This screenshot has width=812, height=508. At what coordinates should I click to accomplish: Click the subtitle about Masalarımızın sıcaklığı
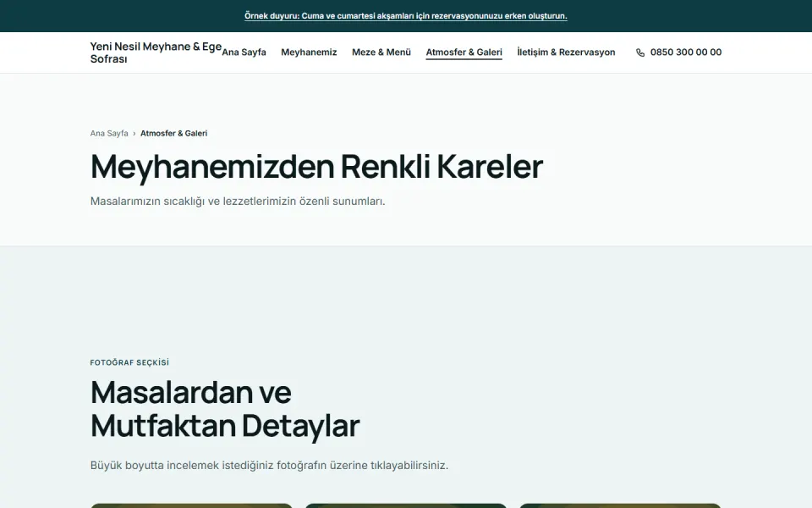(238, 202)
